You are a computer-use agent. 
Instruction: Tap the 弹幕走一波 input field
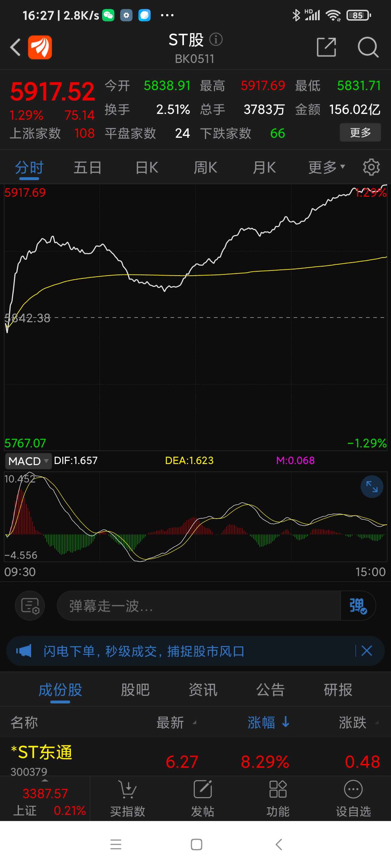click(199, 606)
